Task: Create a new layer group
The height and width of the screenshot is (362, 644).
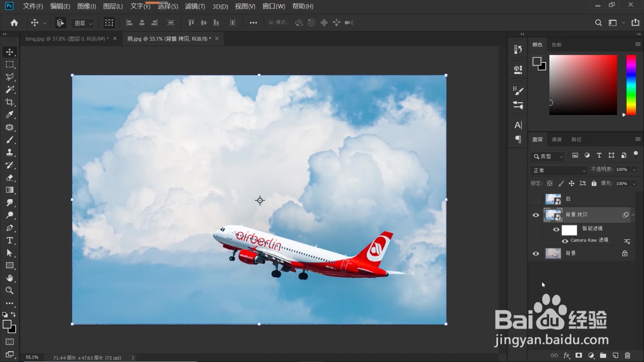Action: pos(603,355)
